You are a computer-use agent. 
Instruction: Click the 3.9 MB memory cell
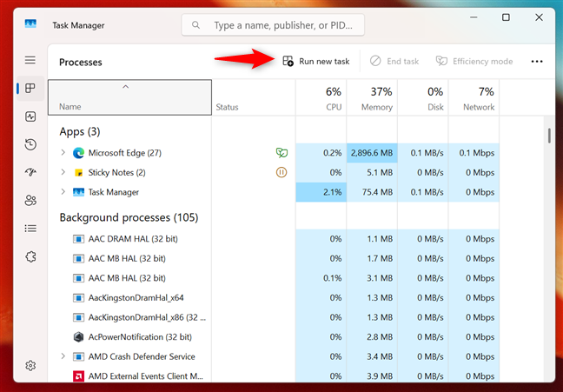click(x=372, y=375)
